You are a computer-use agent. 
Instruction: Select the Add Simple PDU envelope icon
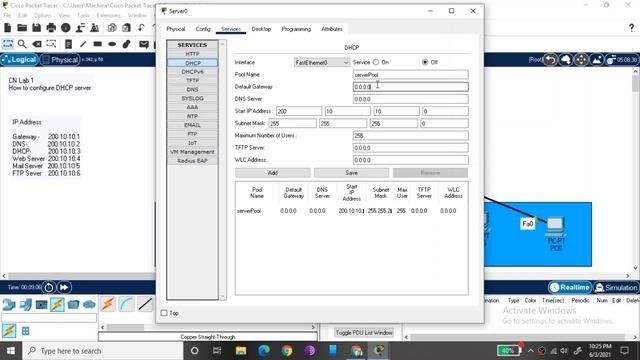tap(144, 44)
